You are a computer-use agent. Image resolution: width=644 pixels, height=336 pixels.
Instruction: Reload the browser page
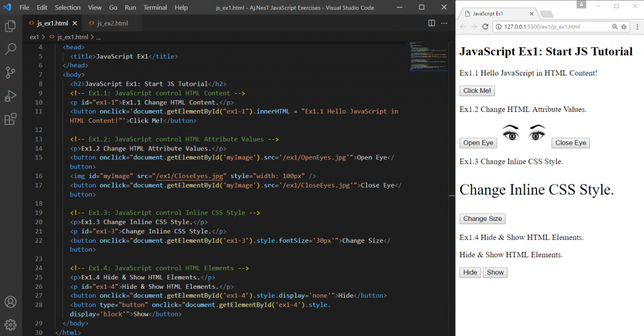486,27
